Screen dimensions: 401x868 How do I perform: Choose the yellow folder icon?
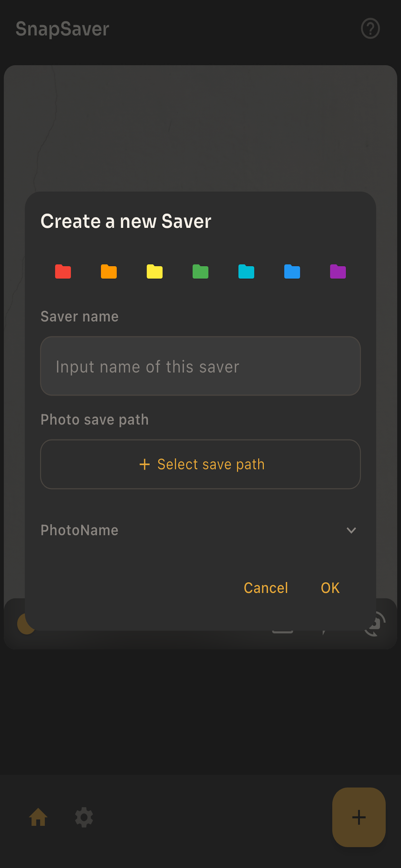coord(155,272)
